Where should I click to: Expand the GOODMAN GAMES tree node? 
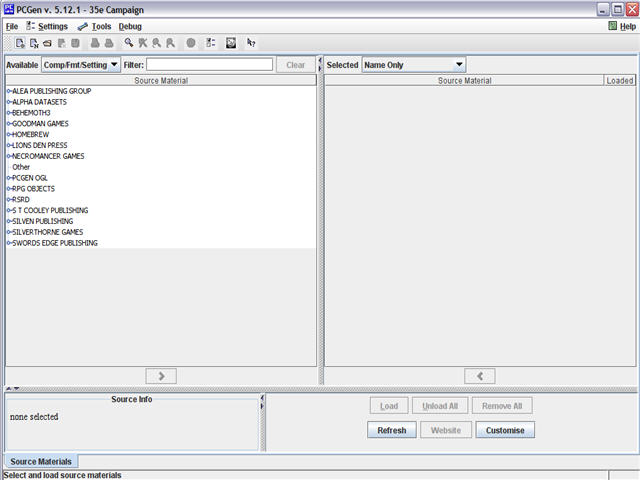(9, 124)
